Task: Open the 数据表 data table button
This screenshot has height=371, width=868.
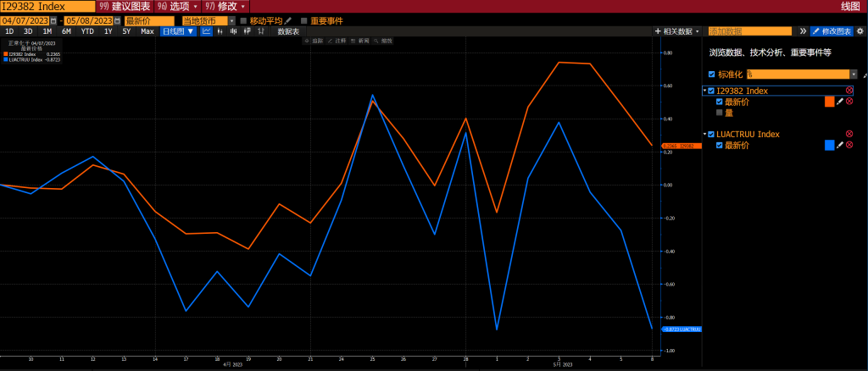Action: click(x=288, y=31)
